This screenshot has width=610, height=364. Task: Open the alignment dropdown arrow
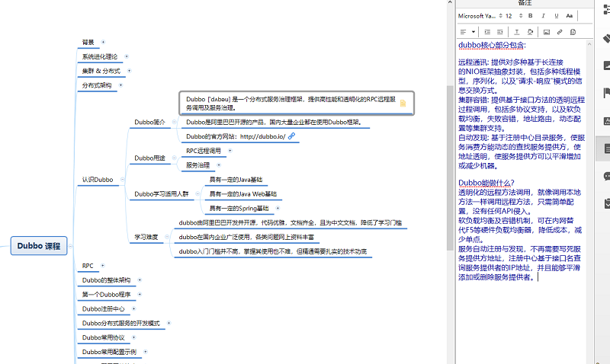tap(473, 32)
